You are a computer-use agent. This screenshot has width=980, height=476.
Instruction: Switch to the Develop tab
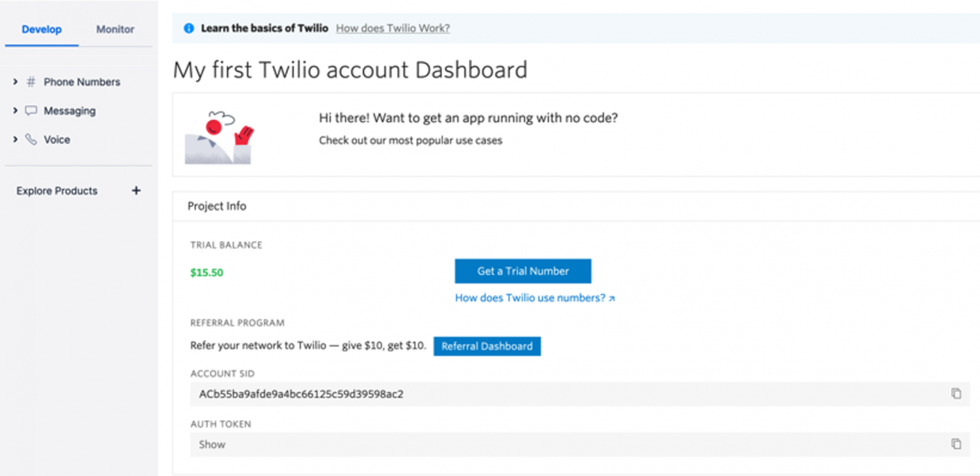[42, 30]
